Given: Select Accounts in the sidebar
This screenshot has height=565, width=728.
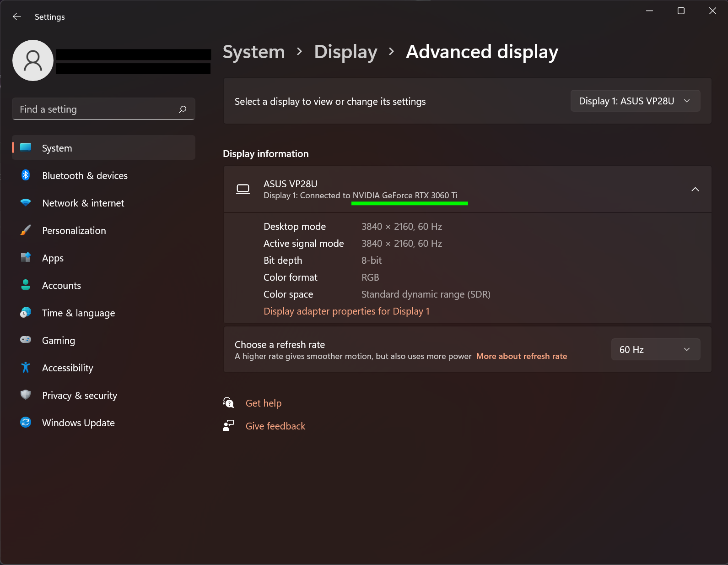Looking at the screenshot, I should click(x=61, y=286).
